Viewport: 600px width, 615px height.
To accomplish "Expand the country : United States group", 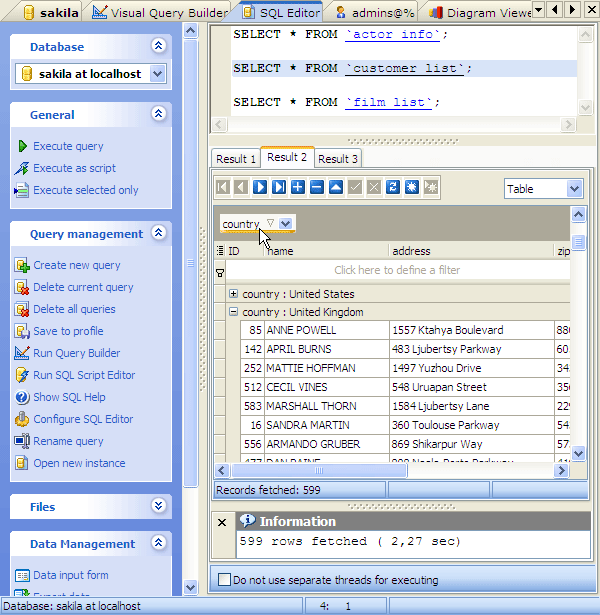I will (x=233, y=294).
